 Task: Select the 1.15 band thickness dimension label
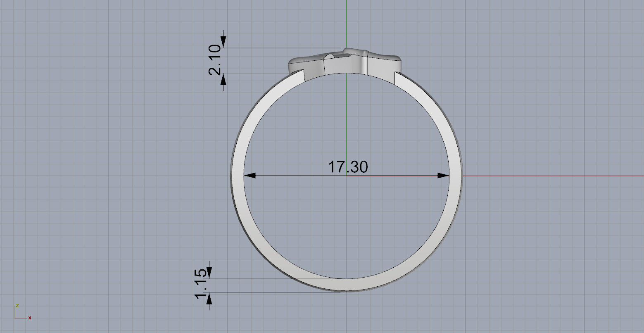pyautogui.click(x=201, y=283)
